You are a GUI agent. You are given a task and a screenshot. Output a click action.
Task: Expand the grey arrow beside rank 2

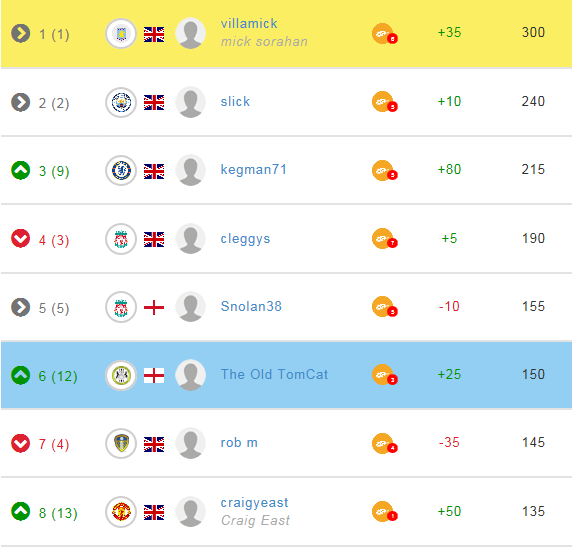(x=21, y=102)
